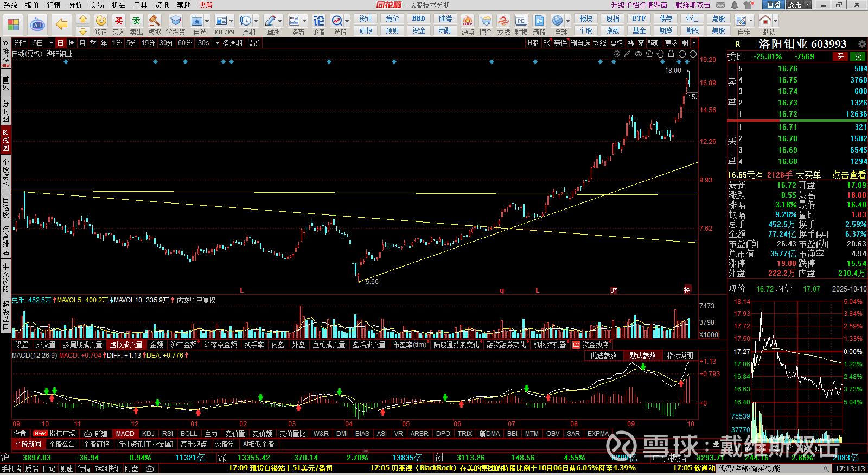Open the 新股 IPO icon

(539, 21)
